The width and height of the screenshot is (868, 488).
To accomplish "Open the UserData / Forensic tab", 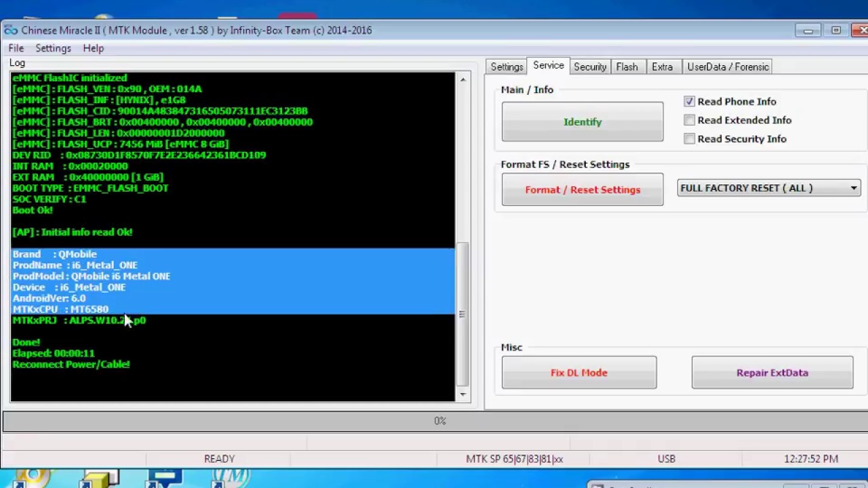I will tap(728, 67).
